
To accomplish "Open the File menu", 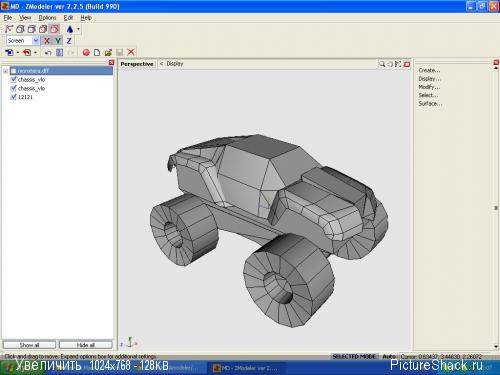I will point(8,18).
